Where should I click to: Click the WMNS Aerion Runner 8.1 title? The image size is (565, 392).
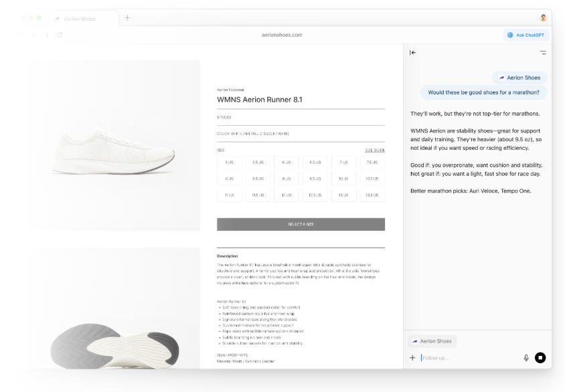(260, 100)
